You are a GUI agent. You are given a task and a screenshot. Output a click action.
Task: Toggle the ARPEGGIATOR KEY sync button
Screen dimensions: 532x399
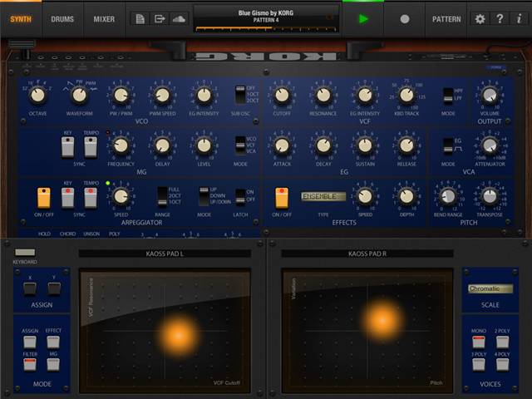[67, 198]
